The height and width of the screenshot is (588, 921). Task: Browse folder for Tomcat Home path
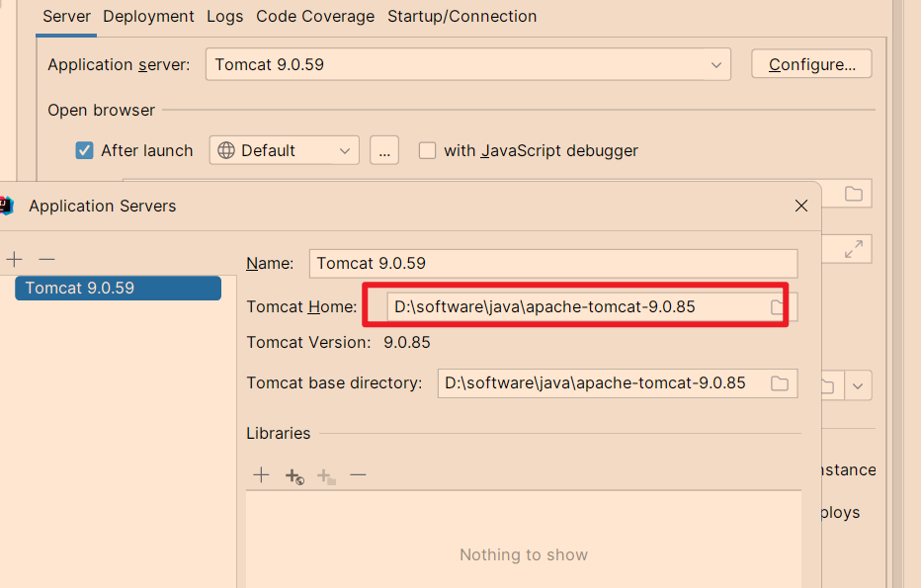click(778, 307)
